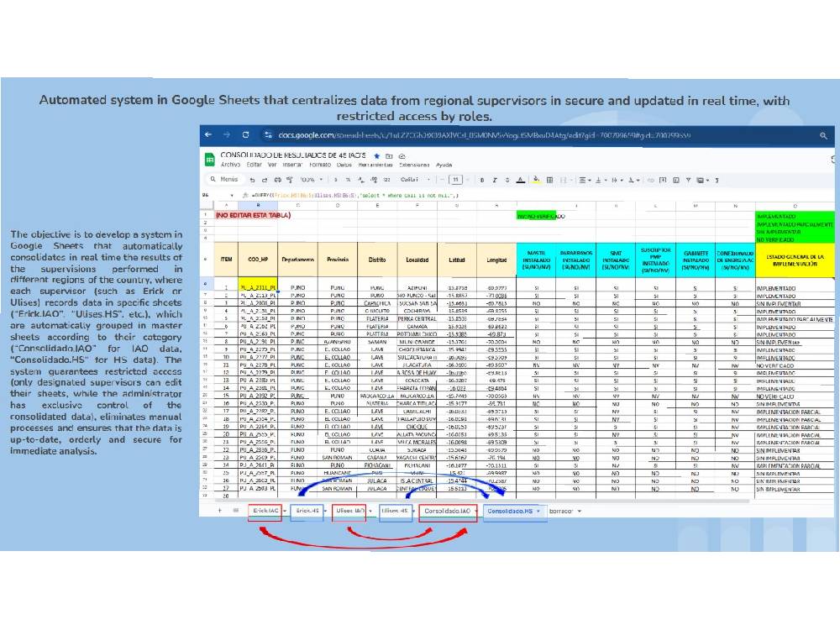The height and width of the screenshot is (630, 840).
Task: Open the Formato menu
Action: click(x=320, y=165)
